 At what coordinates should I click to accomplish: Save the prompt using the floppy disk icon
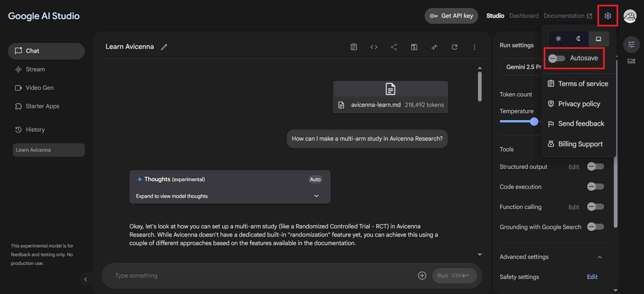point(414,47)
